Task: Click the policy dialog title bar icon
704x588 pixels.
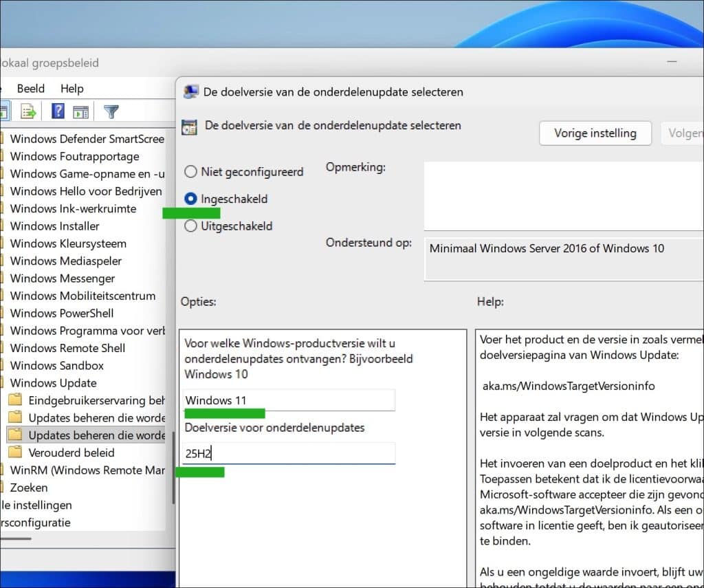Action: (191, 91)
